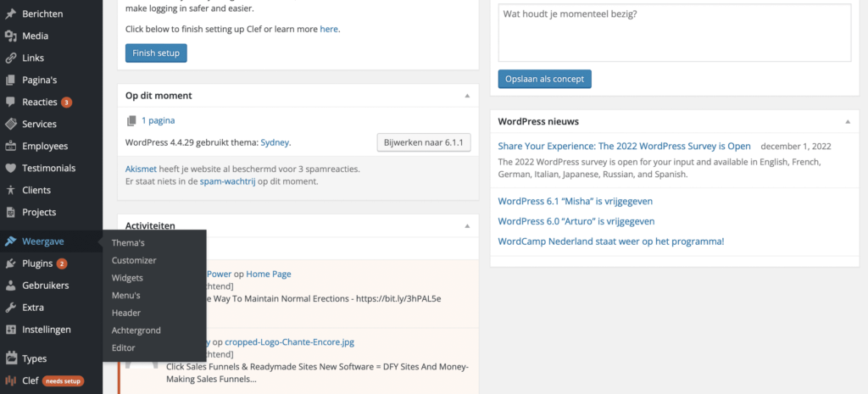Viewport: 868px width, 394px height.
Task: Click the Finish setup button
Action: pyautogui.click(x=156, y=53)
